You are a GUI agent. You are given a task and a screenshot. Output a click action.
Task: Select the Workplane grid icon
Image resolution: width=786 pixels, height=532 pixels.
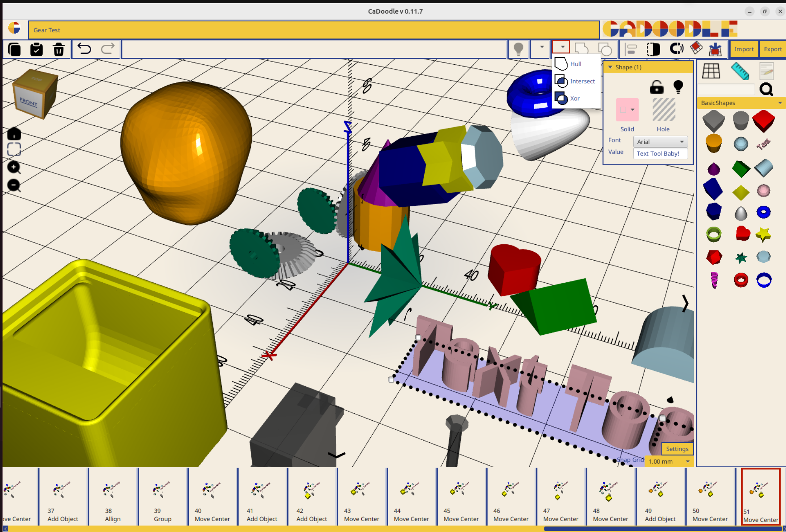712,71
